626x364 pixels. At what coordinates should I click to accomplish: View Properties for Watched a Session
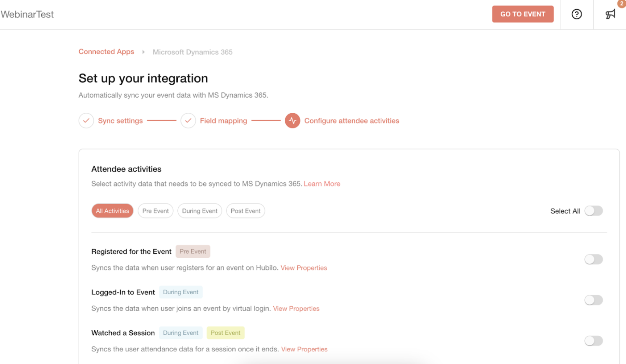(304, 349)
